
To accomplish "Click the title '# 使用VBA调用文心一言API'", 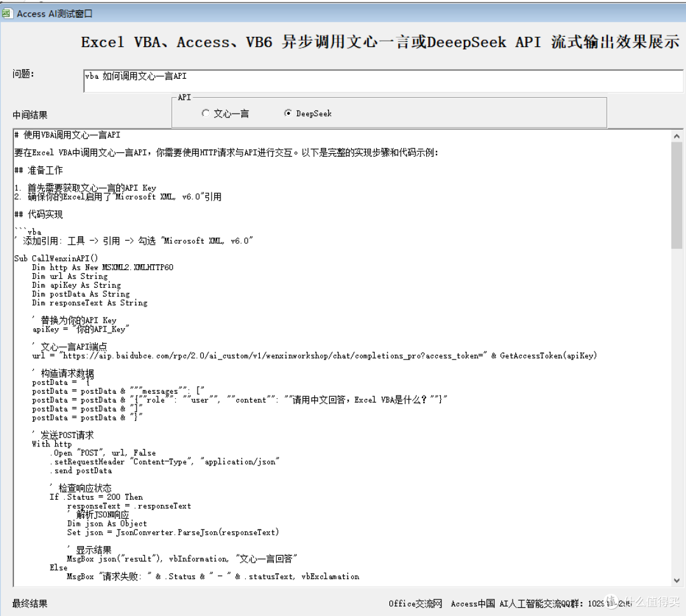I will click(67, 135).
